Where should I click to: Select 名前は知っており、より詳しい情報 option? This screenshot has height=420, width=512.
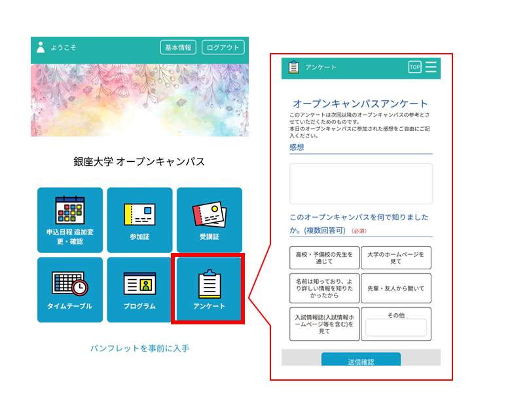pyautogui.click(x=324, y=288)
